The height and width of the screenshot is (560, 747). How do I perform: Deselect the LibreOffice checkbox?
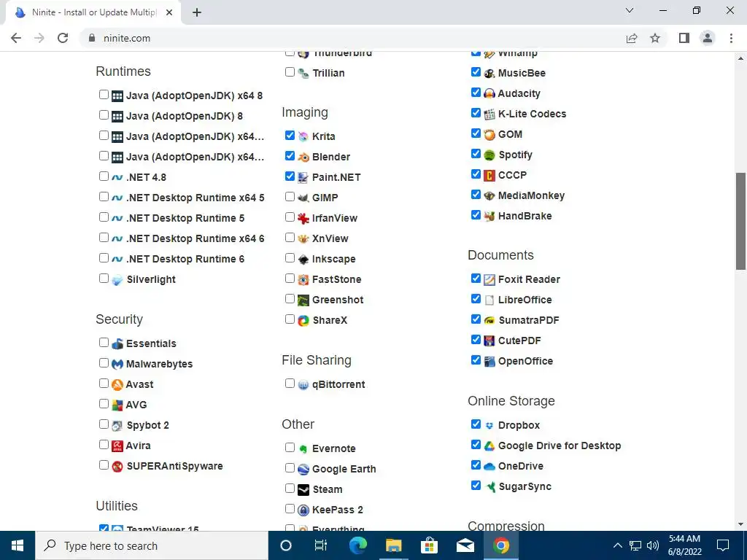pos(476,298)
